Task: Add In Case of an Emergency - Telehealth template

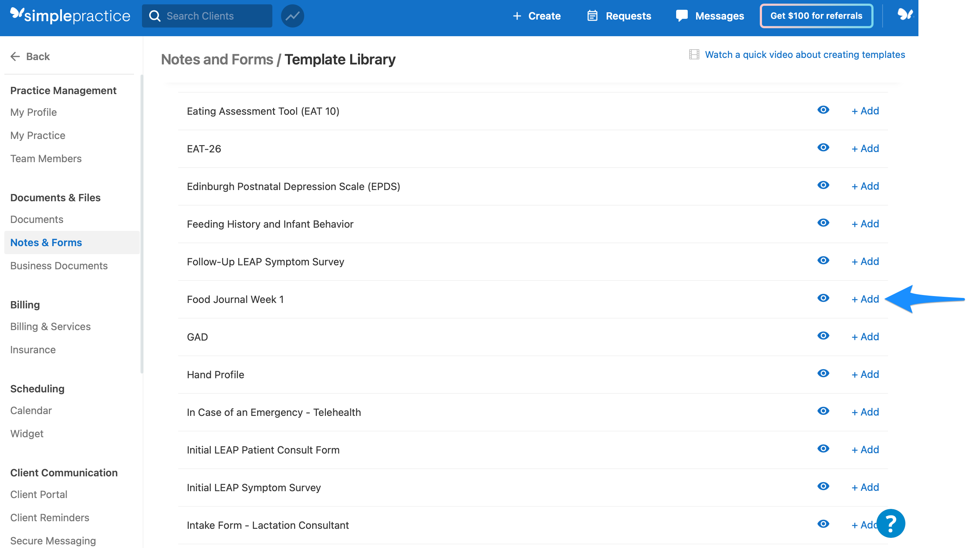Action: point(865,412)
